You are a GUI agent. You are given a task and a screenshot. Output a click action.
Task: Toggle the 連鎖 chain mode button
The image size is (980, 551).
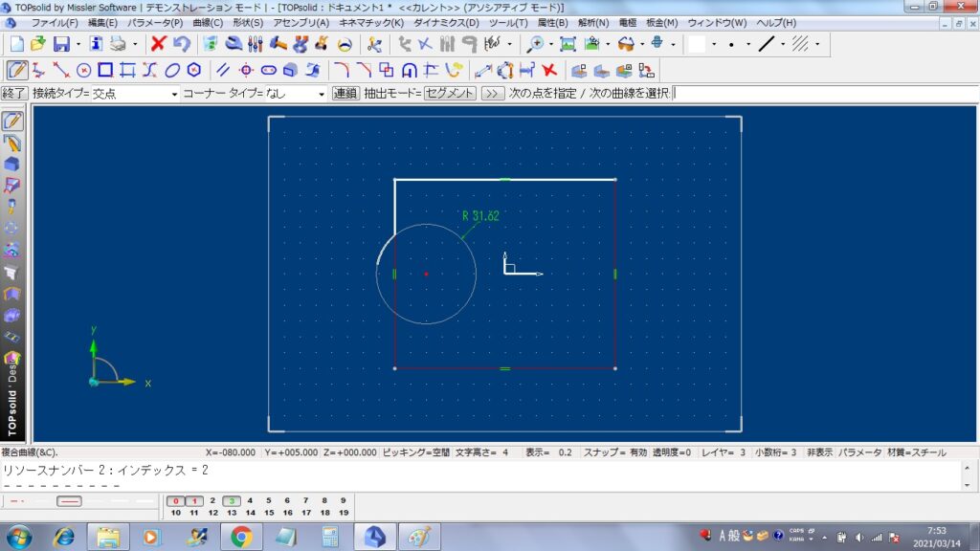345,94
